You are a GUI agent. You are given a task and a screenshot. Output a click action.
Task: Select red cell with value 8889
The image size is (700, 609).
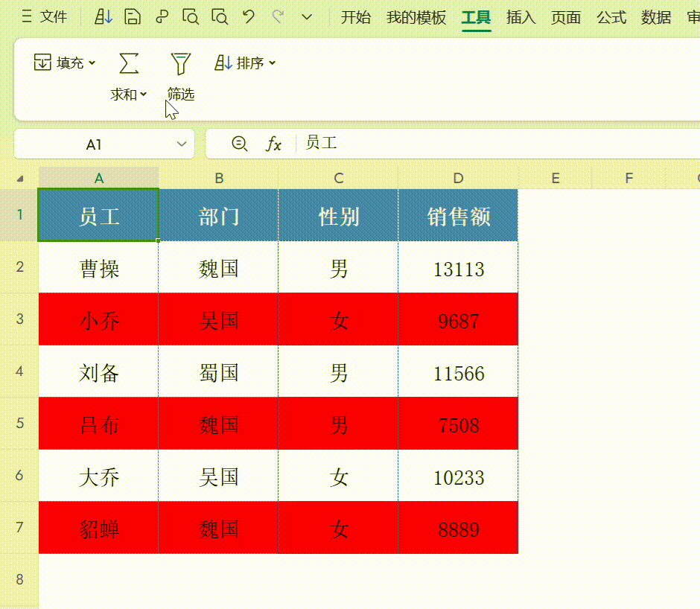tap(458, 528)
